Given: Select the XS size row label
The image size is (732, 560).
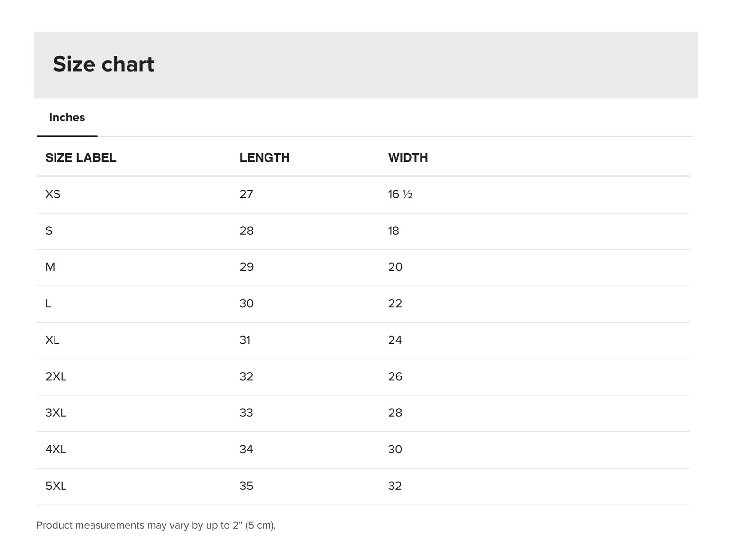Looking at the screenshot, I should click(53, 194).
